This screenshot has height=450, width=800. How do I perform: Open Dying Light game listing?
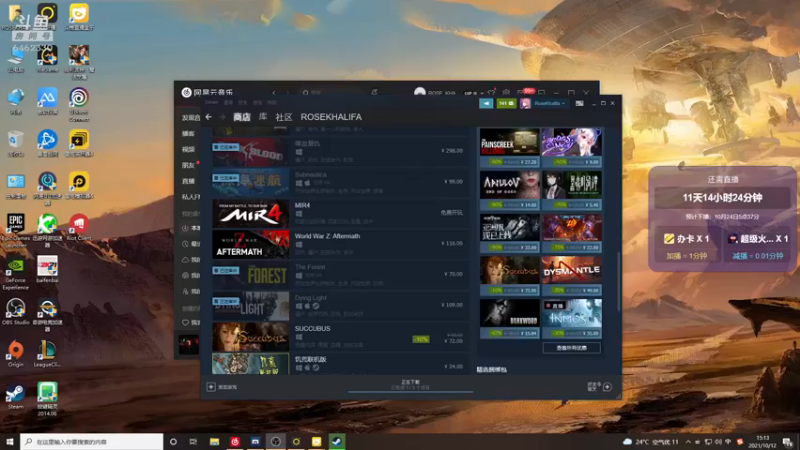click(x=340, y=306)
